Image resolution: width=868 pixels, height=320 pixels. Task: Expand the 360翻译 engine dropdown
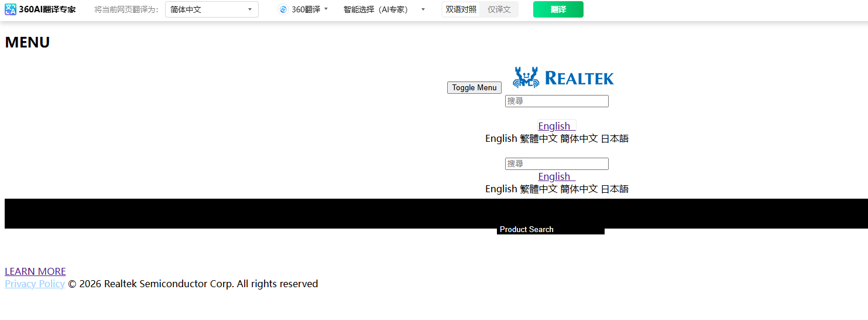pyautogui.click(x=303, y=9)
